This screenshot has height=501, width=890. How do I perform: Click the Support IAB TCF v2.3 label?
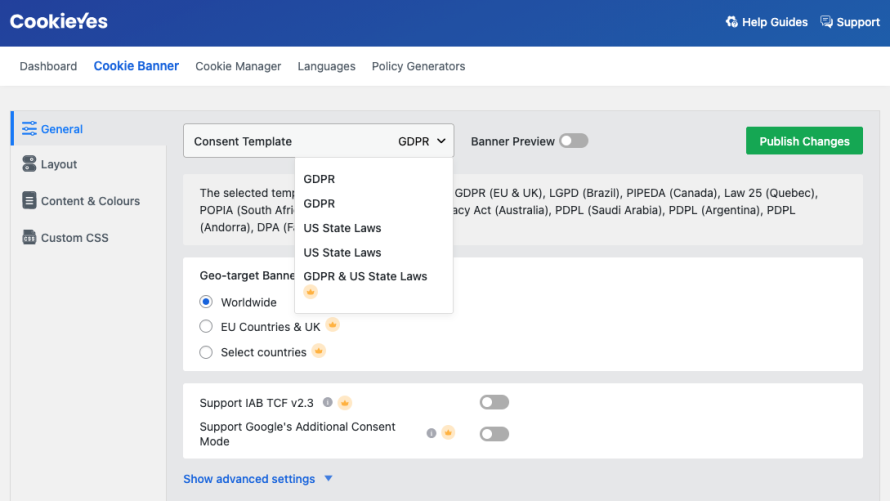click(257, 403)
